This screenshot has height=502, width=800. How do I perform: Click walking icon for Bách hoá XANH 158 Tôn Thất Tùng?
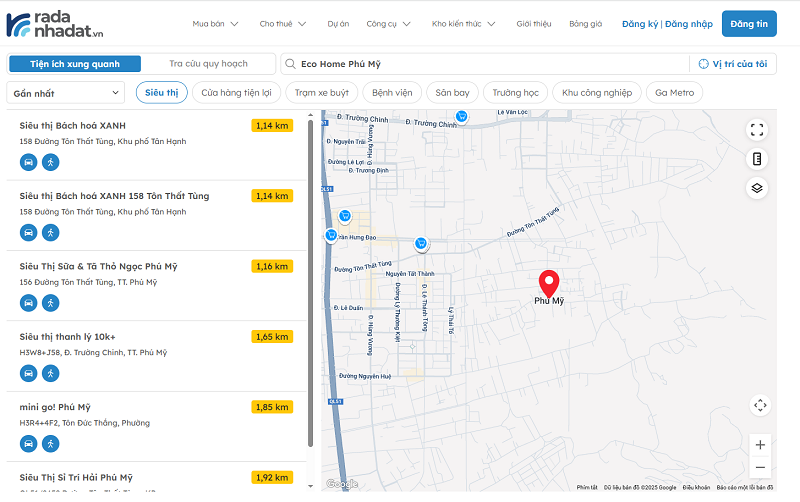pos(51,233)
